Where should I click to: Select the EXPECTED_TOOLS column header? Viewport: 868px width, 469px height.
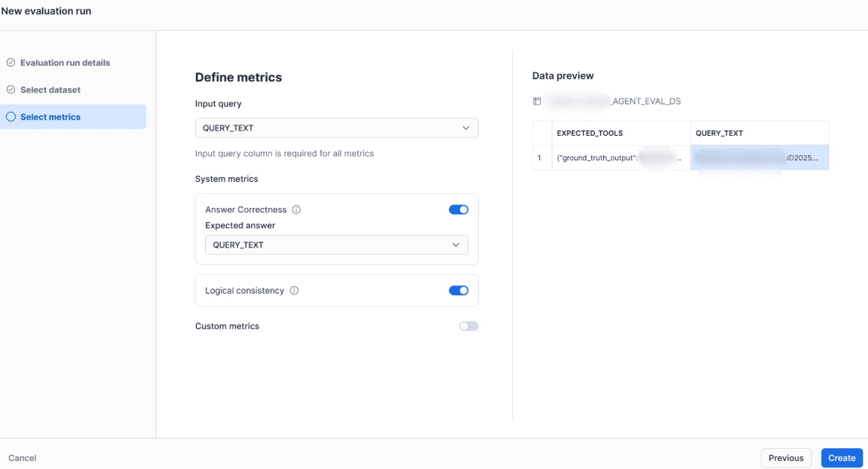point(590,133)
